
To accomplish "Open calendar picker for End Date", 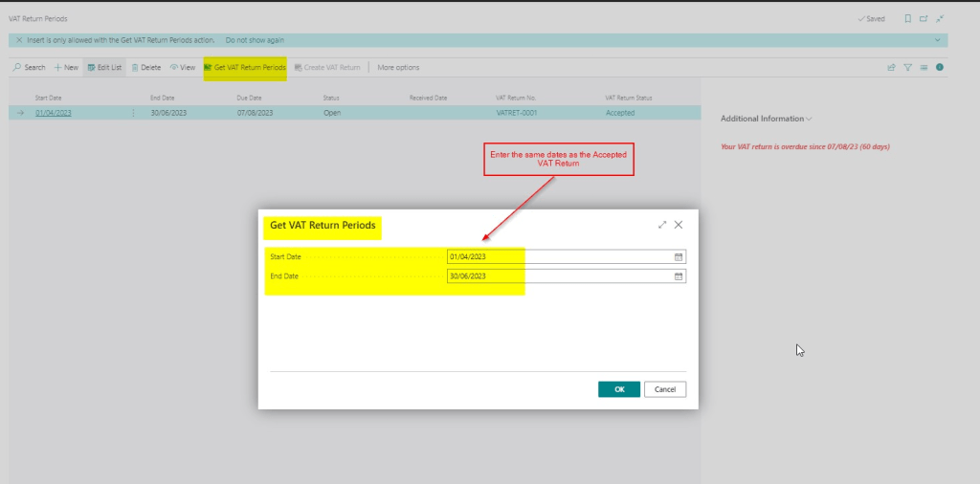I will 679,276.
